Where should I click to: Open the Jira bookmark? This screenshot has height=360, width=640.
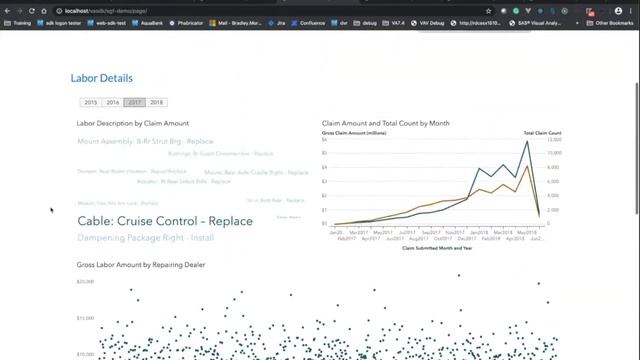coord(277,23)
